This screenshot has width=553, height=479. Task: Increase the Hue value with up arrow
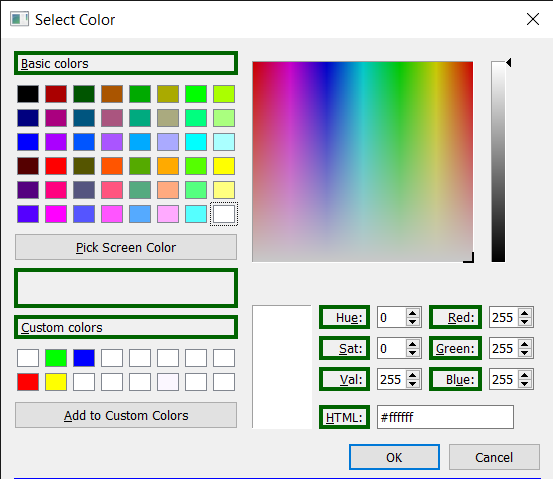point(413,313)
